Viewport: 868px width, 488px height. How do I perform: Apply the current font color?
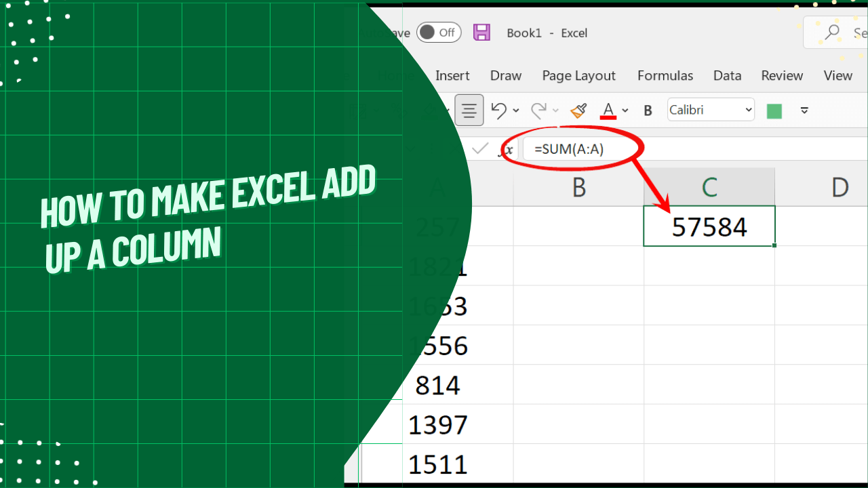[609, 110]
